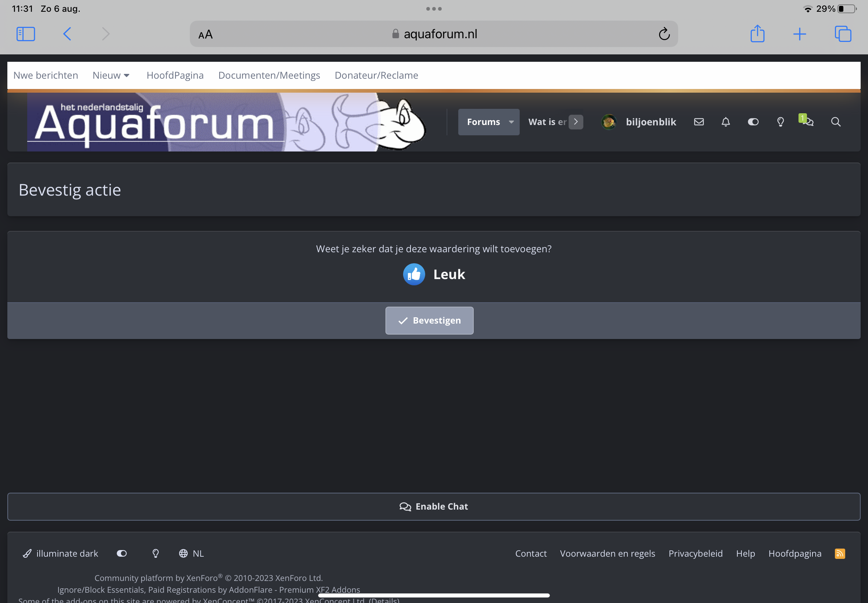868x603 pixels.
Task: Click the search magnifier icon
Action: (x=836, y=122)
